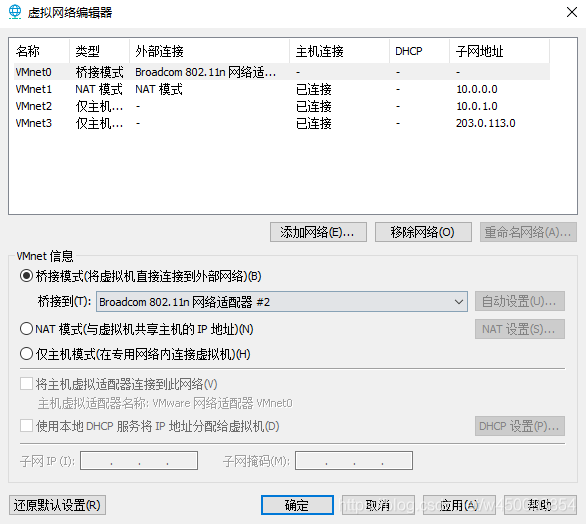Viewport: 586px width, 524px height.
Task: Click the 子网 IP input field
Action: point(139,460)
